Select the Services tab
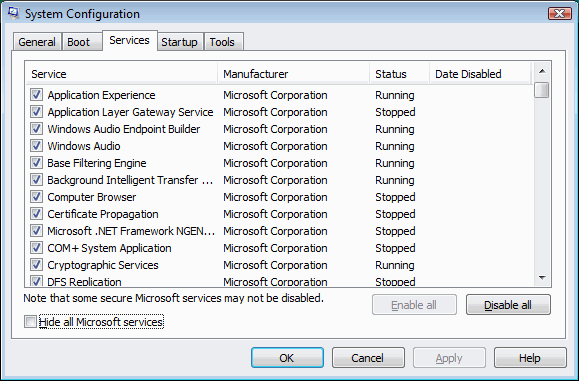 130,40
